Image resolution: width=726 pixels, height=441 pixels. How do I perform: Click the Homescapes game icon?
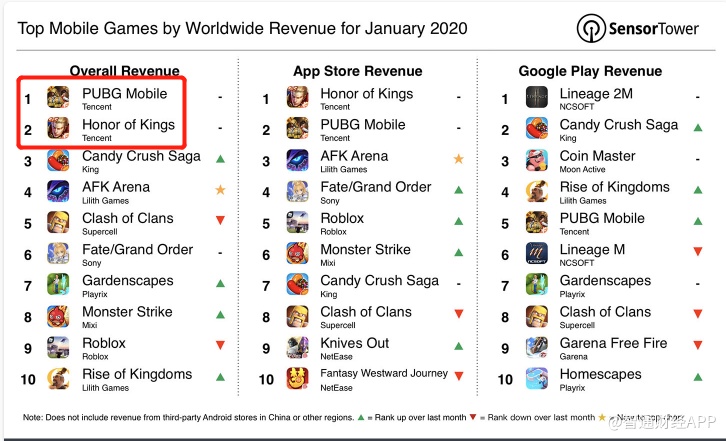click(538, 378)
